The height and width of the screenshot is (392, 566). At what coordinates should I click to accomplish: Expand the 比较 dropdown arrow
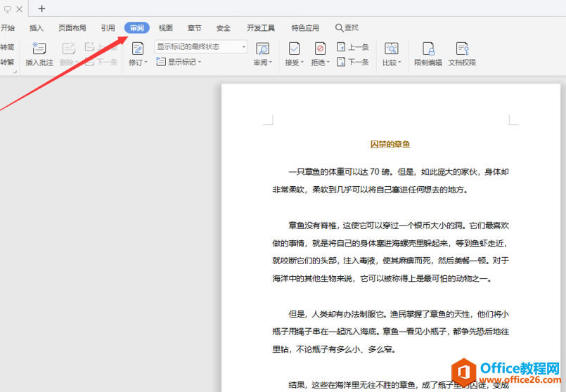pos(399,63)
